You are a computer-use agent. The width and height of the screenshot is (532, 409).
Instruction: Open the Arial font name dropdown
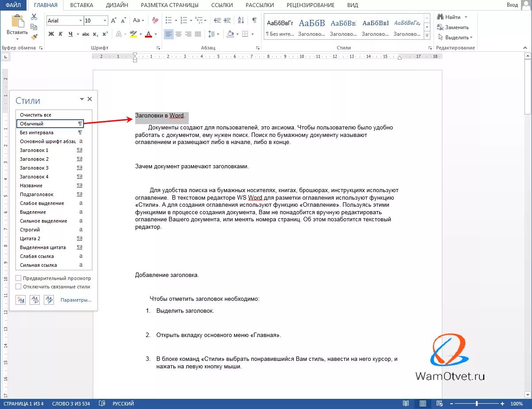[80, 21]
